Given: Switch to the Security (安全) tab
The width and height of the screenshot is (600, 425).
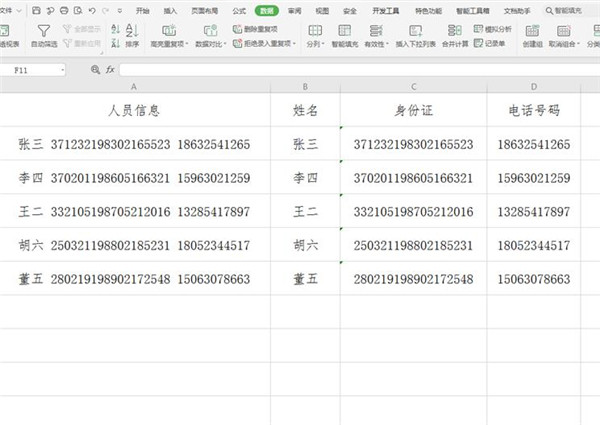Looking at the screenshot, I should point(350,11).
